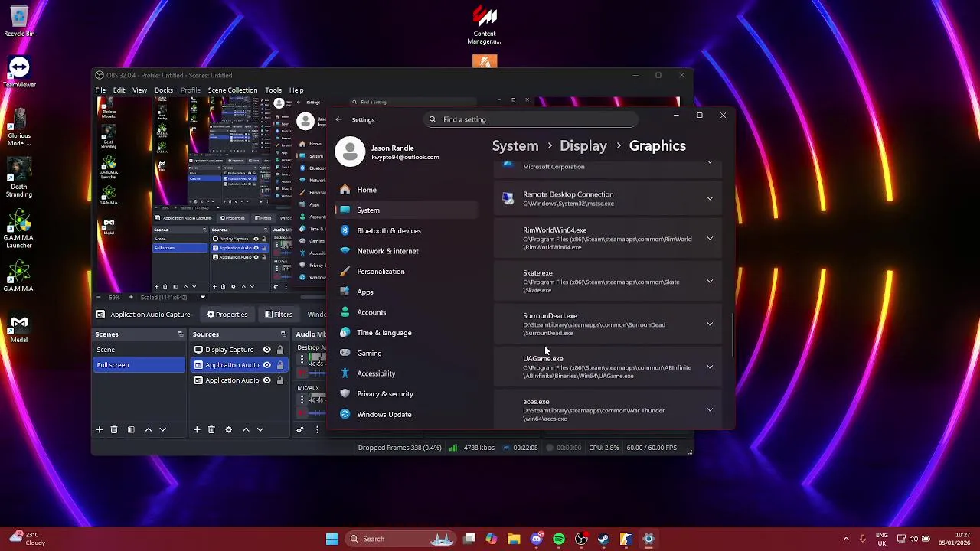980x551 pixels.
Task: Open TeamViewer desktop shortcut
Action: click(x=19, y=73)
